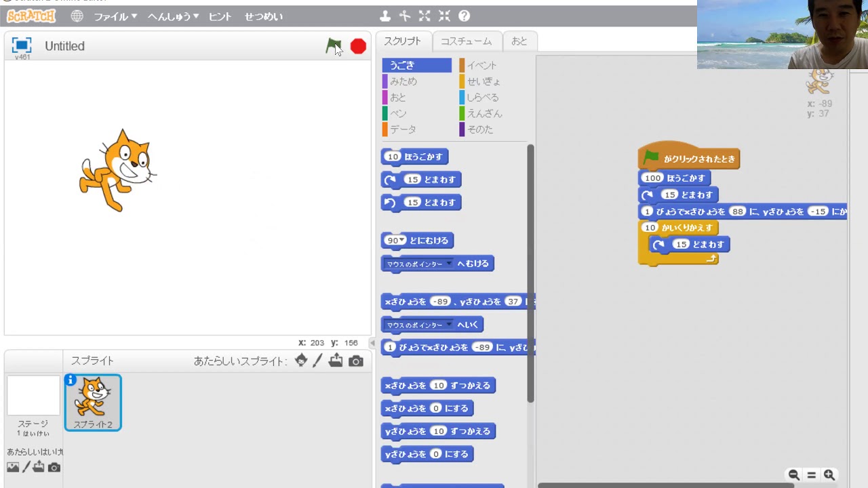Click the counterclockwise 15 どまわす block
Screen dimensions: 868x488
[421, 203]
